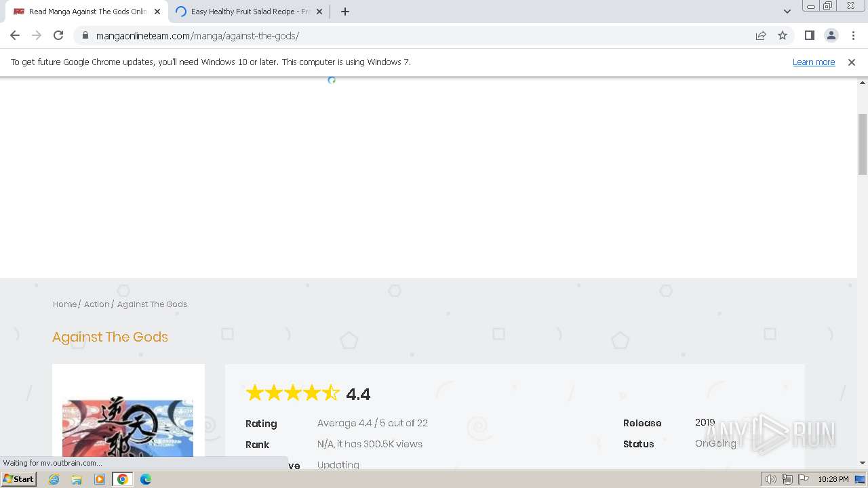Rate with the third star
Screen dimensions: 868x488
(292, 392)
